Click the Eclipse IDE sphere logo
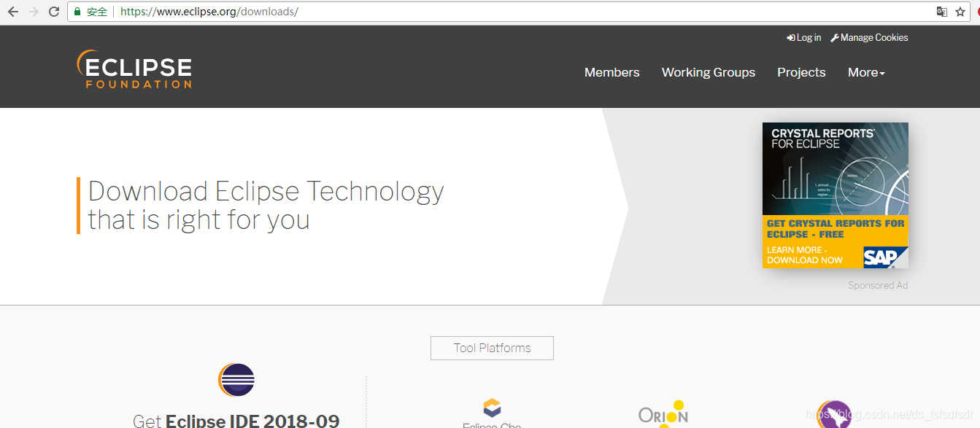 (x=236, y=379)
